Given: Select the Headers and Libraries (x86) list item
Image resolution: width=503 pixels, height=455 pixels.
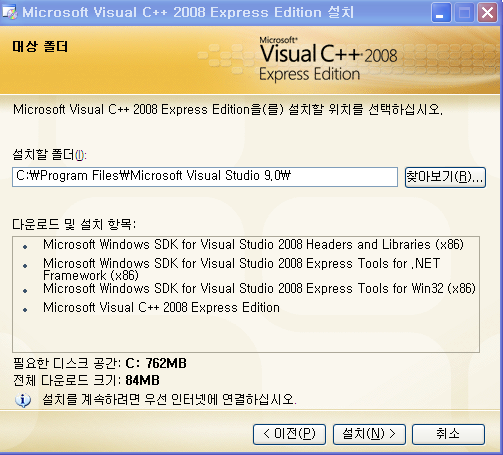Looking at the screenshot, I should pos(253,245).
